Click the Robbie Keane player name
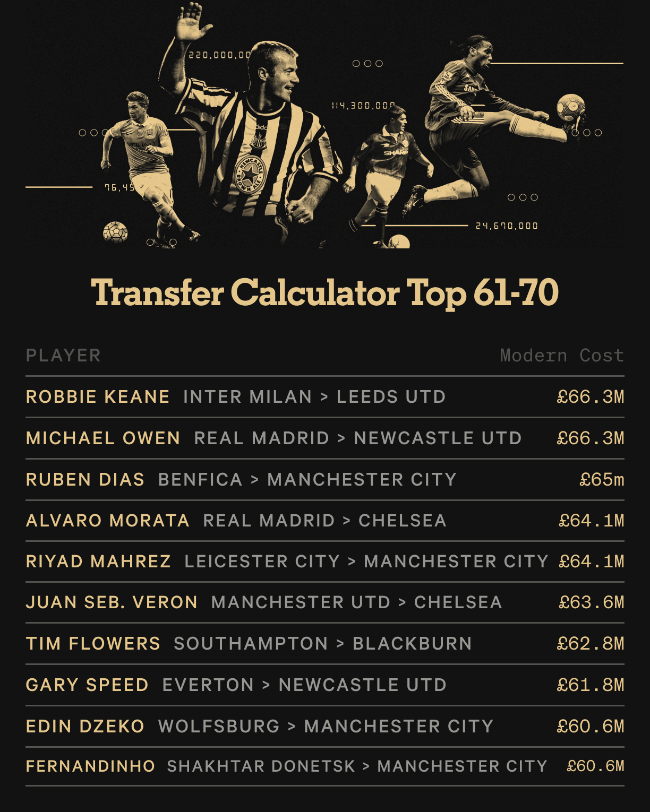This screenshot has width=650, height=812. coord(98,397)
